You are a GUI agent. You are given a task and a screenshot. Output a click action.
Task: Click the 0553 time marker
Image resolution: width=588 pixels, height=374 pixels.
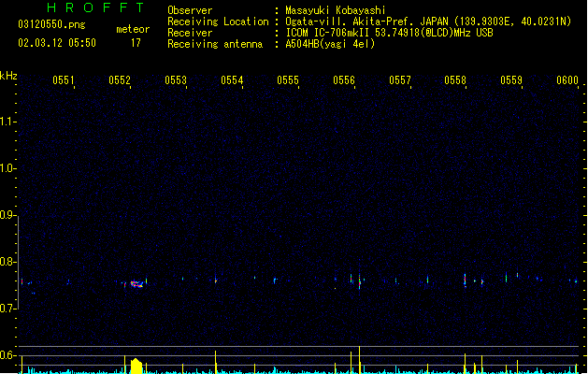176,80
